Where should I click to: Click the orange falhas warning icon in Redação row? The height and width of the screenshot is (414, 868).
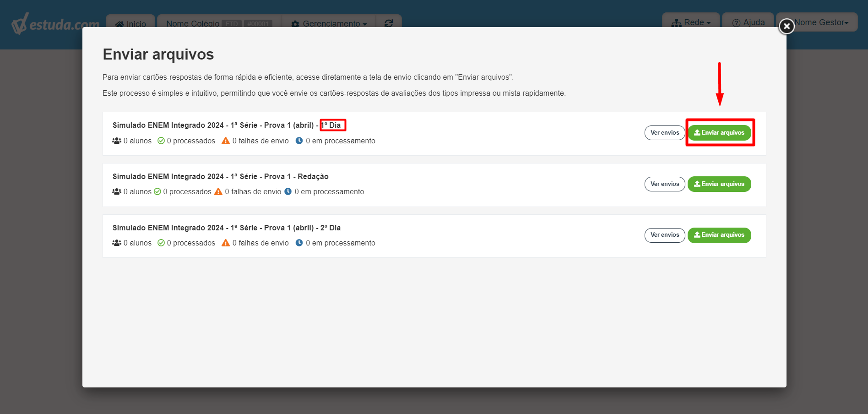point(218,191)
